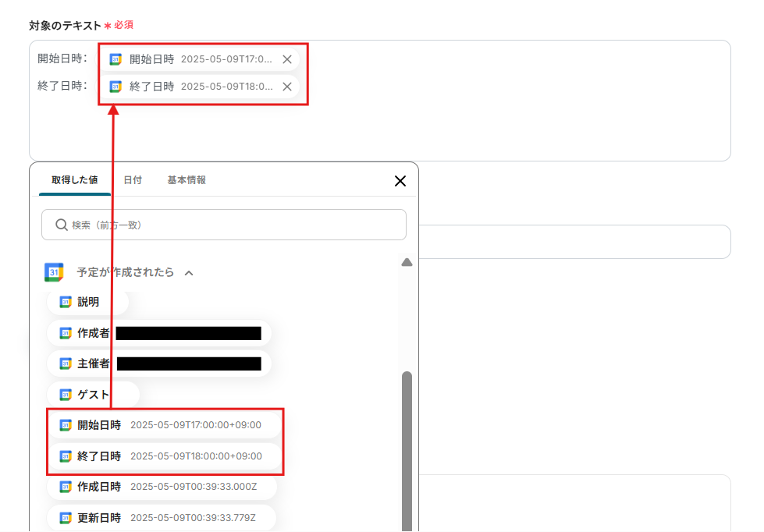
Task: Click the search magnifier icon
Action: click(61, 225)
